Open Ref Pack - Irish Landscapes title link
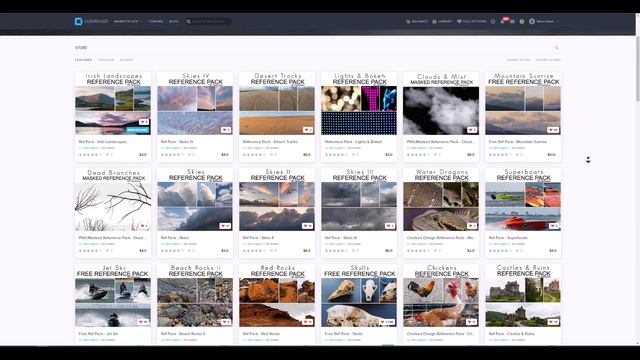 pos(102,142)
